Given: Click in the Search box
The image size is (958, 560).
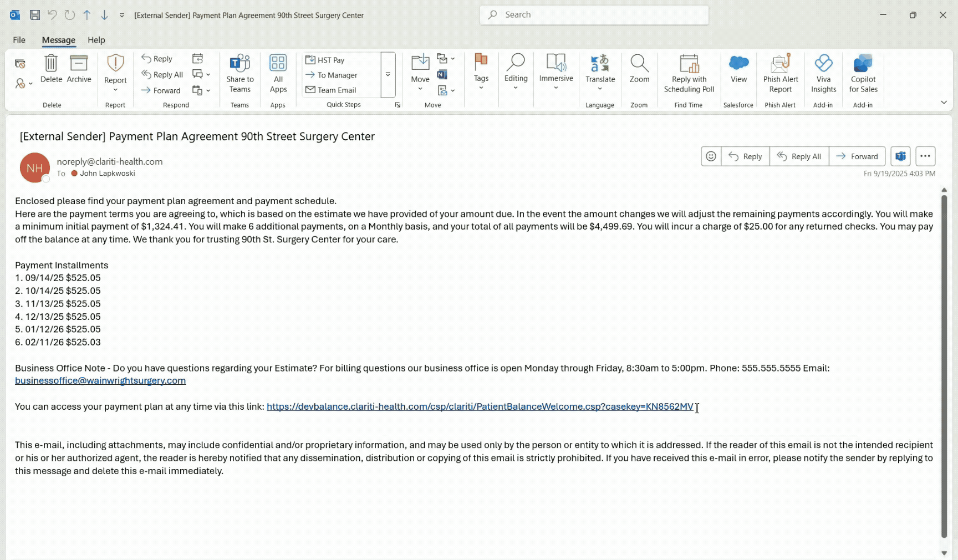Looking at the screenshot, I should 594,15.
